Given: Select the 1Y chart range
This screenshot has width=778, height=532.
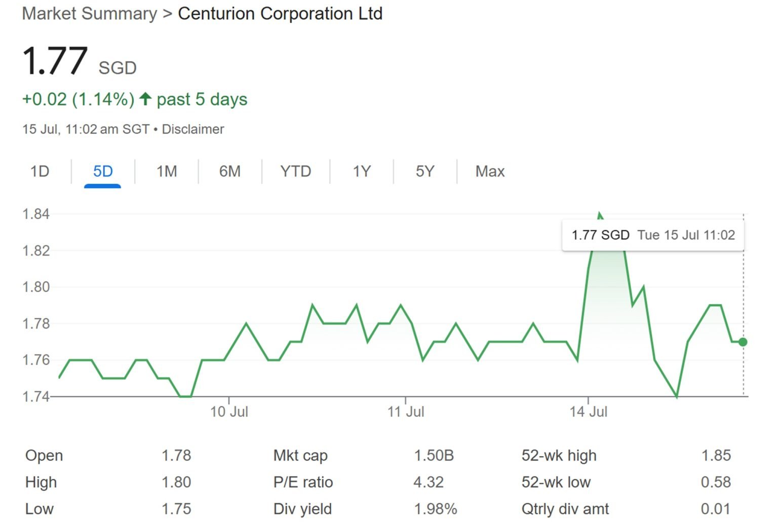Looking at the screenshot, I should click(361, 172).
